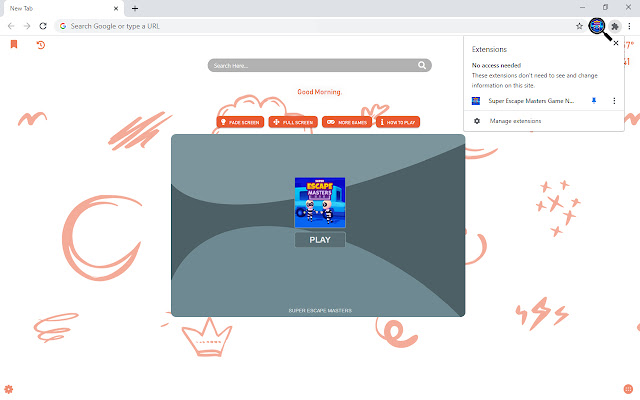Click the Fade Screen button
The image size is (640, 400).
click(x=240, y=122)
